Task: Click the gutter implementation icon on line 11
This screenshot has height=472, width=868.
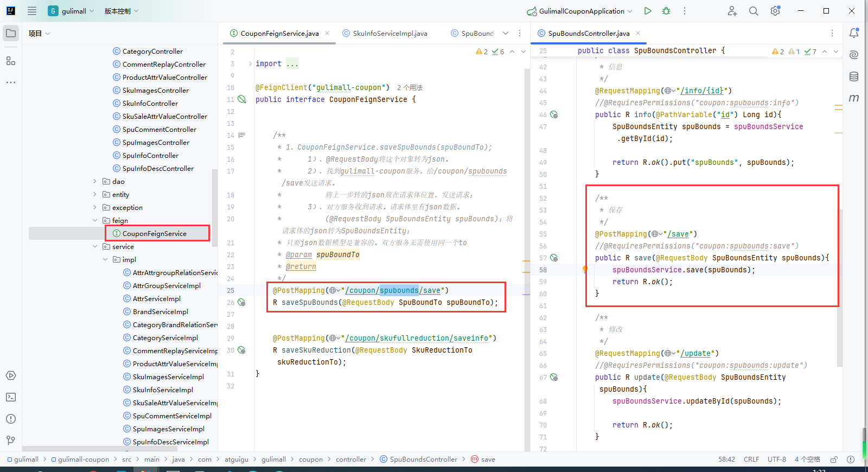Action: click(x=242, y=99)
